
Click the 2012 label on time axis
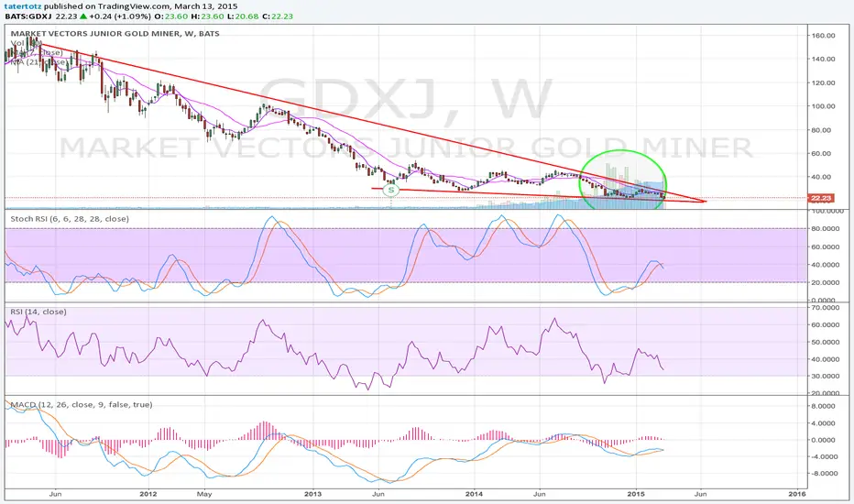pos(148,494)
